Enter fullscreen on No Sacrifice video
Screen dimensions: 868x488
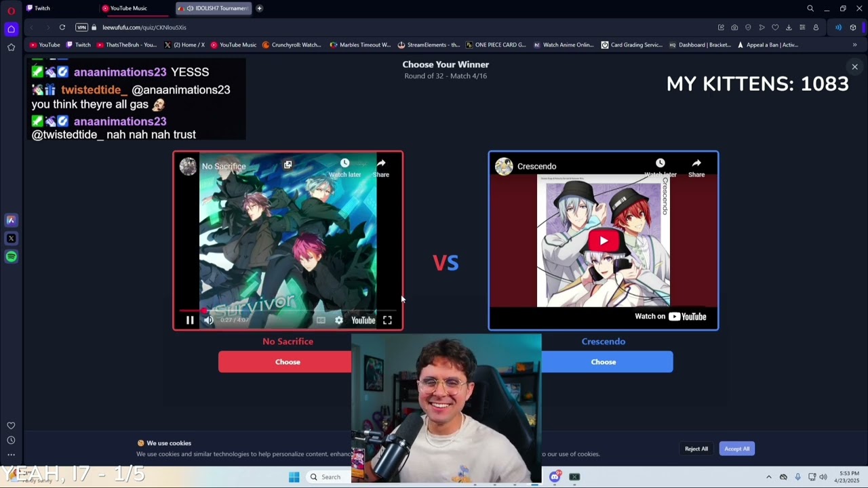click(387, 320)
